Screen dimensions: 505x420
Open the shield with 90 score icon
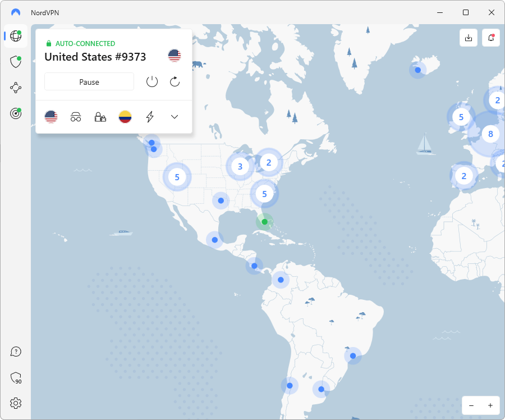[x=16, y=378]
